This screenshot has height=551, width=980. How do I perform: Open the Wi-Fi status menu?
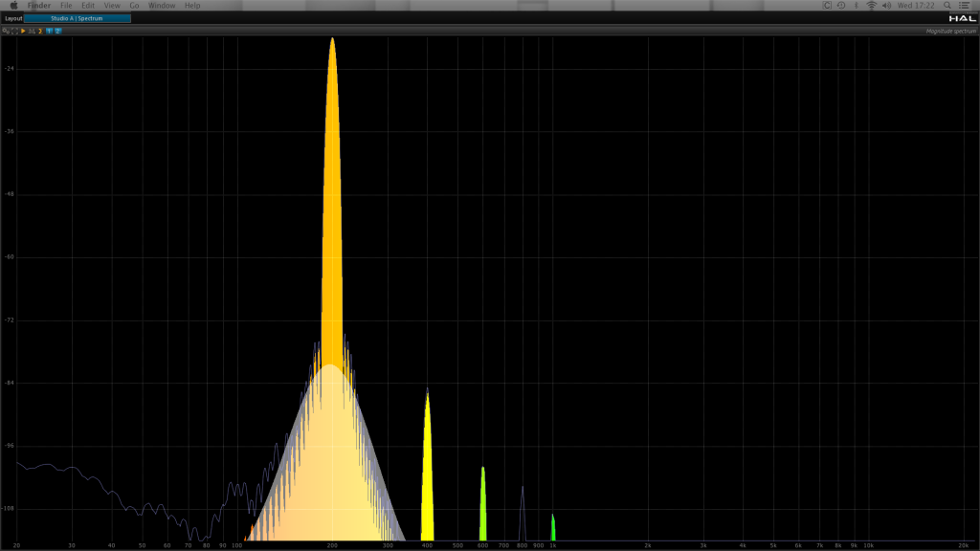pyautogui.click(x=871, y=5)
